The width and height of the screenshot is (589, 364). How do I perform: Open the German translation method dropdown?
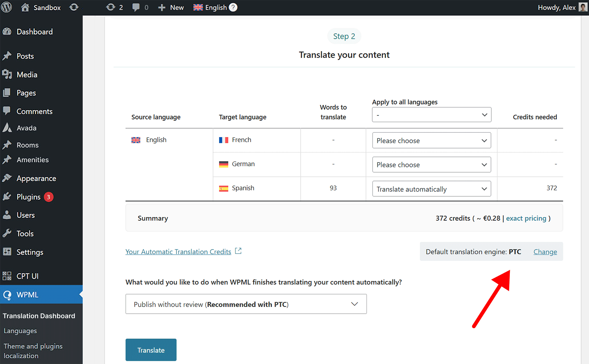click(x=432, y=164)
